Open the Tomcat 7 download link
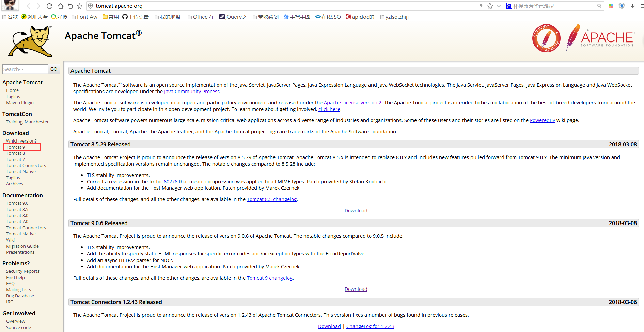644x332 pixels. pos(15,159)
